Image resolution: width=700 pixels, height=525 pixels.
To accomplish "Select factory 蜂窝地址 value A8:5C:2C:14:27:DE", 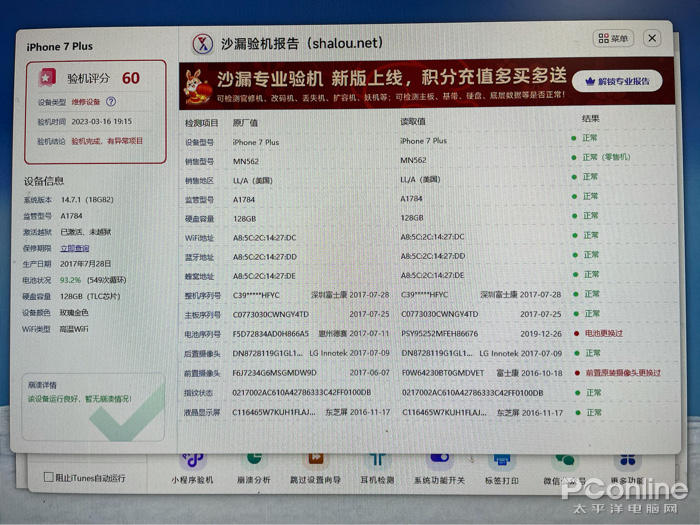I will [x=264, y=276].
